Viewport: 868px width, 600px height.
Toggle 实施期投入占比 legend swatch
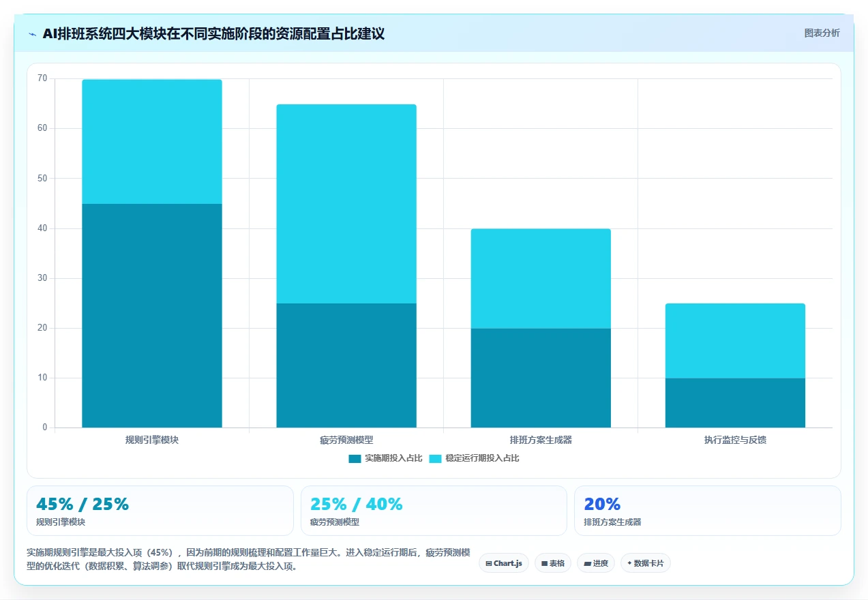355,458
